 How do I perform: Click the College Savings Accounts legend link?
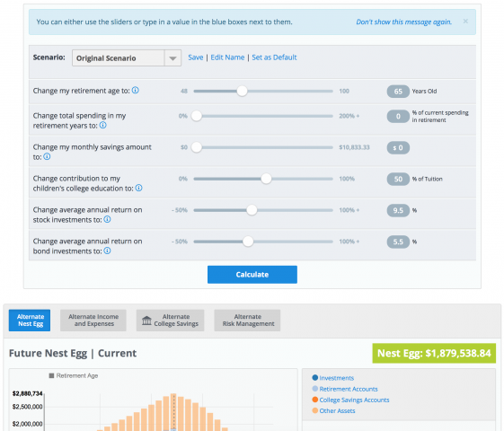point(354,400)
